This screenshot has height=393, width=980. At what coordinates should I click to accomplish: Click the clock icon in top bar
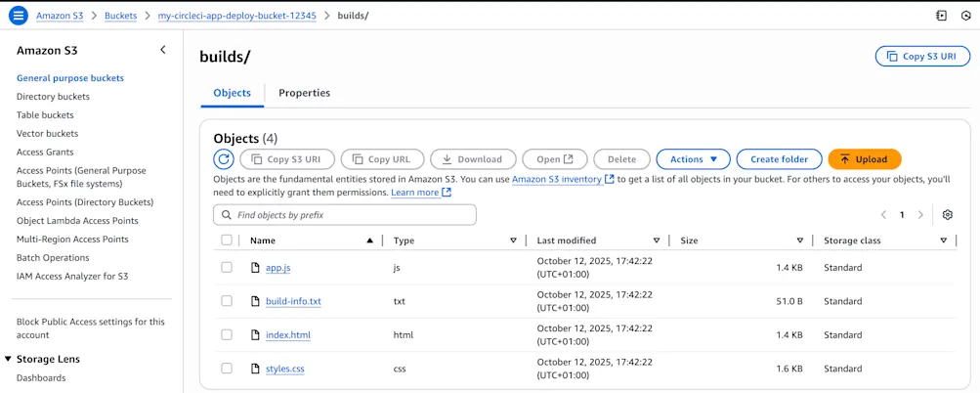(x=965, y=16)
